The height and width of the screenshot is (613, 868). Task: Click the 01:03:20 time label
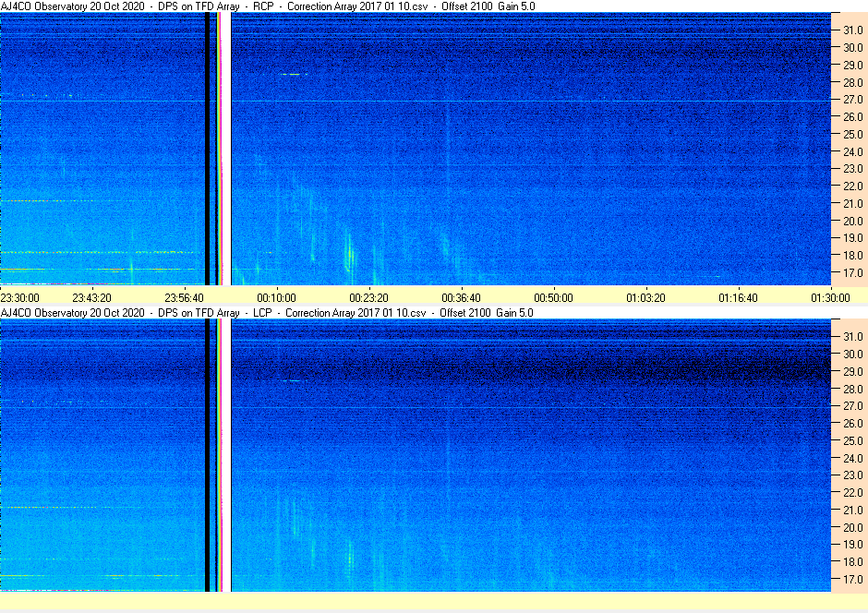click(x=646, y=297)
